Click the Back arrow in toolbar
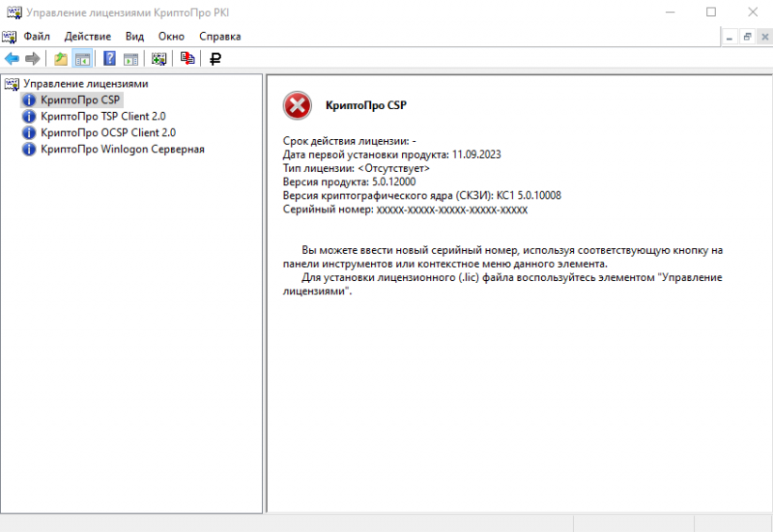Image resolution: width=773 pixels, height=532 pixels. pos(12,59)
